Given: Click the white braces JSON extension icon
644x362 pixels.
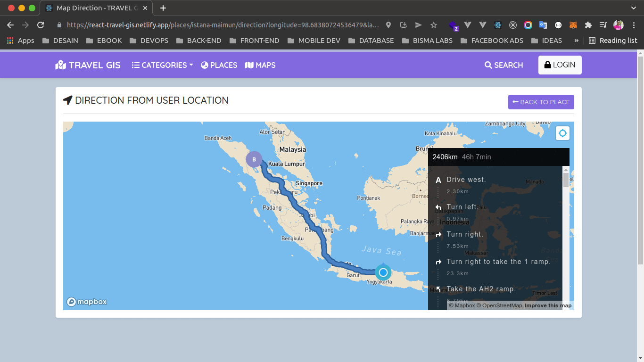Looking at the screenshot, I should click(x=558, y=25).
